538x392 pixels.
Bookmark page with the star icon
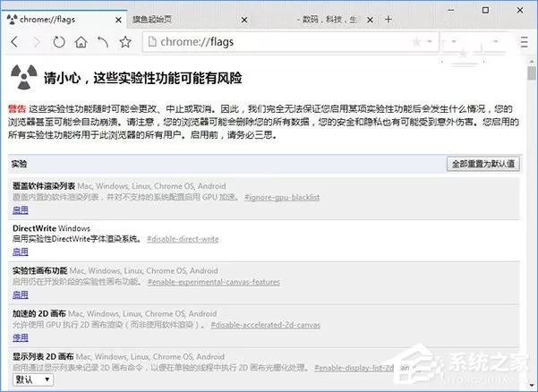125,42
